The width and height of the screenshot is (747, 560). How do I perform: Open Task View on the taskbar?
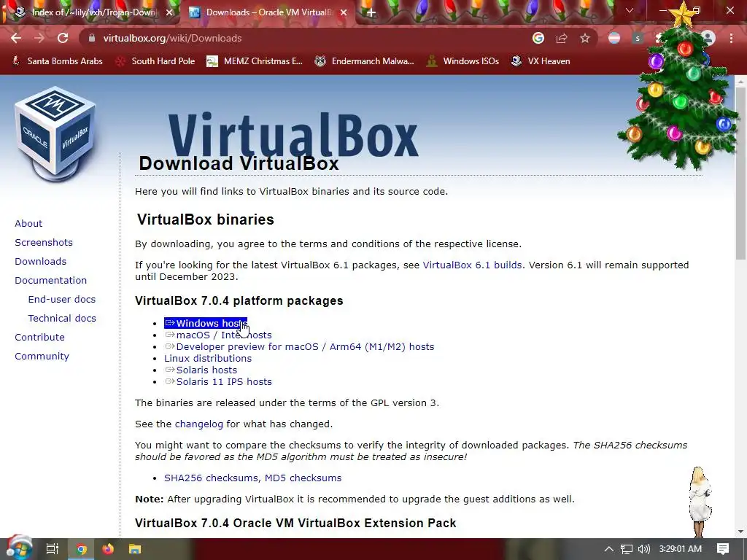click(53, 549)
